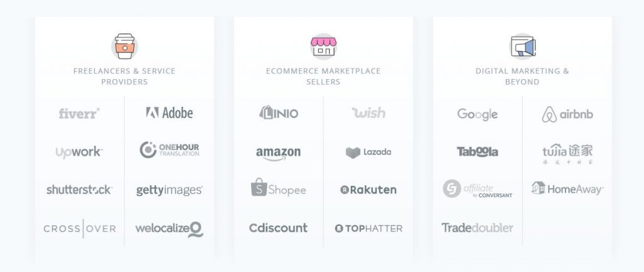Select the Tophatter logo

(x=369, y=229)
